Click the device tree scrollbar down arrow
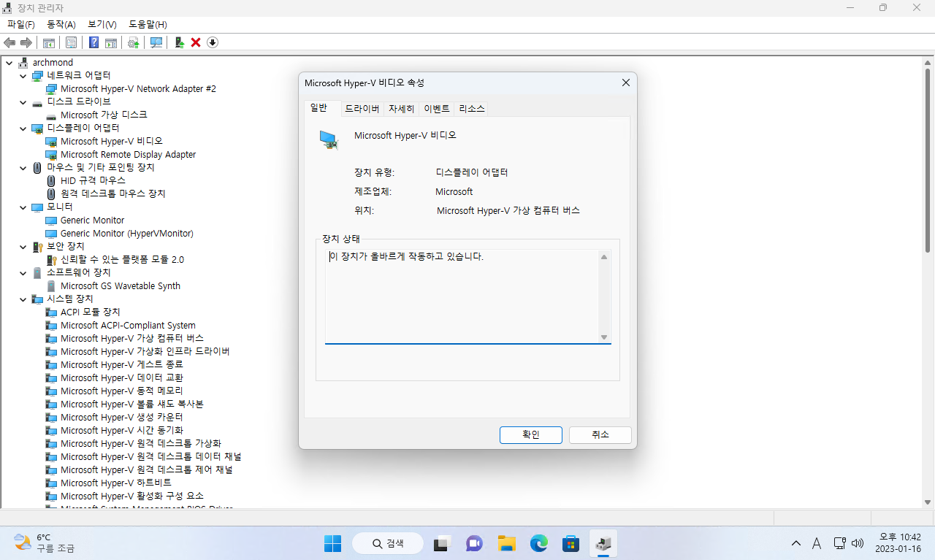935x560 pixels. [928, 502]
